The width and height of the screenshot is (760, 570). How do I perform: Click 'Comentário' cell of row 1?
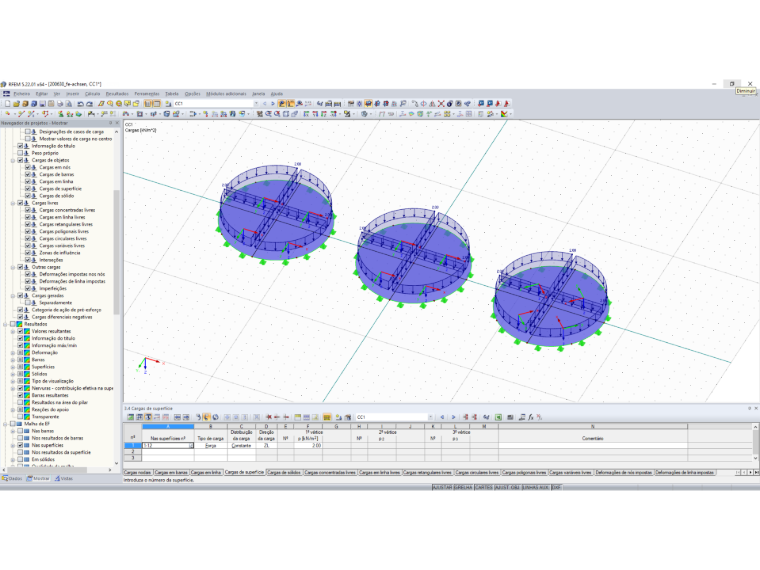[x=592, y=445]
